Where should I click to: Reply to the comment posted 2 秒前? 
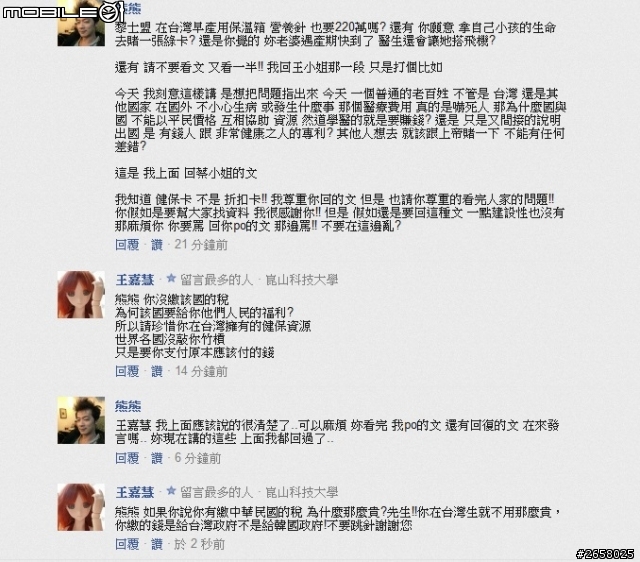click(127, 544)
